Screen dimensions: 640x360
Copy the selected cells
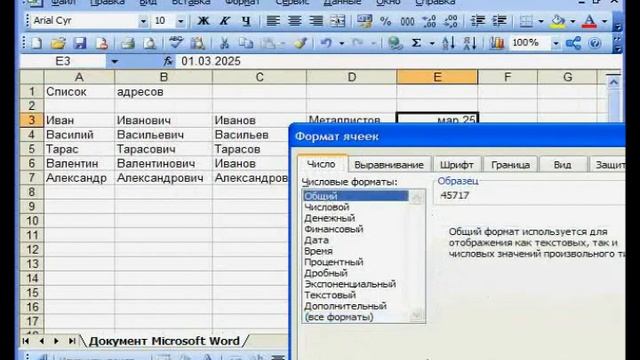[246, 43]
